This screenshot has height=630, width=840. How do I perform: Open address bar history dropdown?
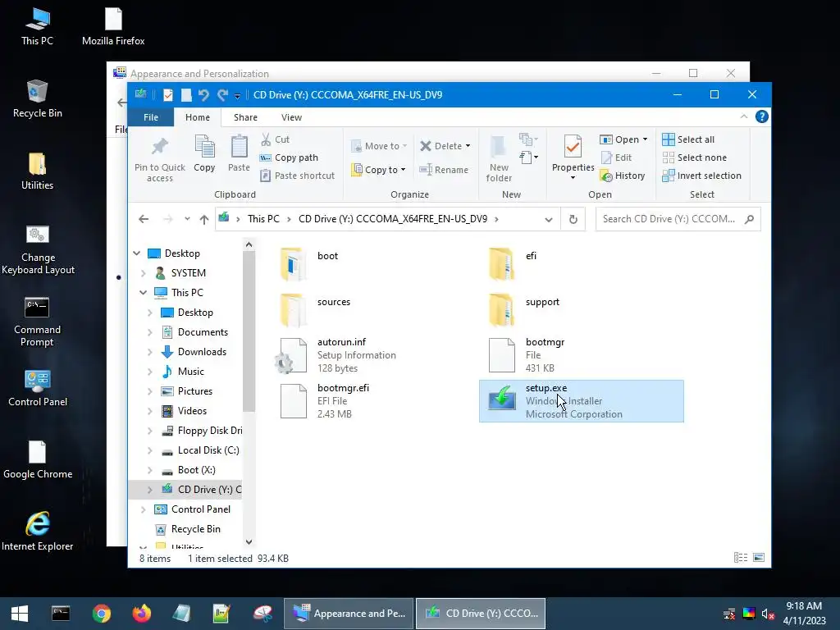tap(549, 219)
